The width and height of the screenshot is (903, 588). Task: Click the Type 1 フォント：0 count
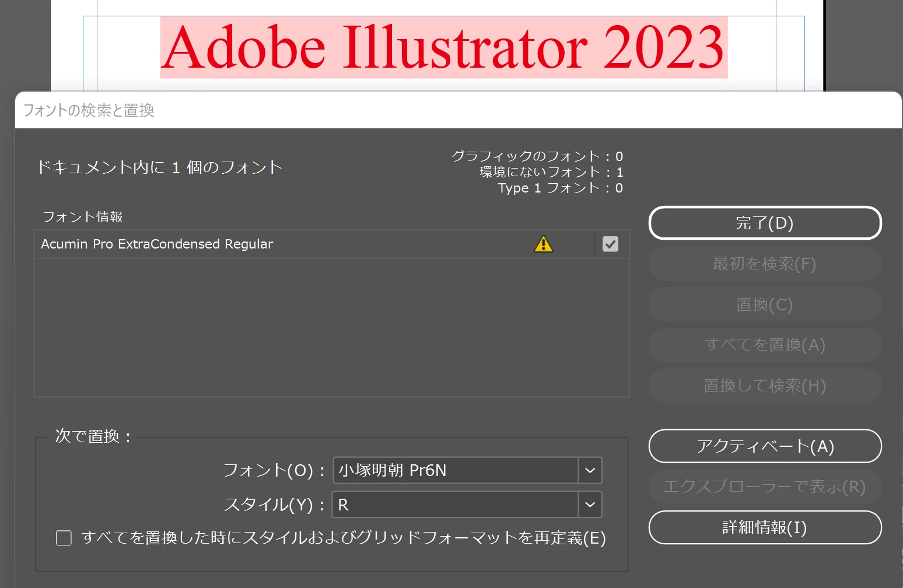[561, 188]
